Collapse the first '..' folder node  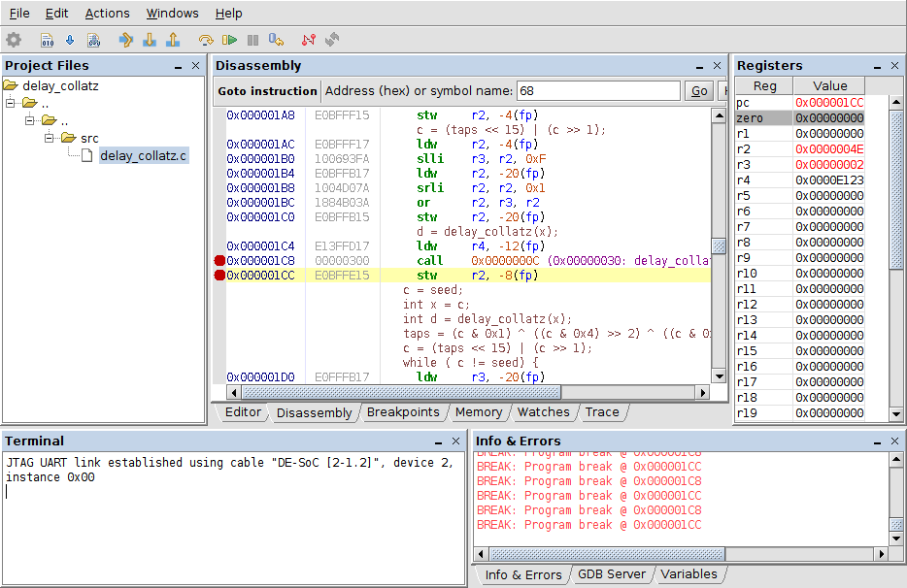click(x=11, y=104)
